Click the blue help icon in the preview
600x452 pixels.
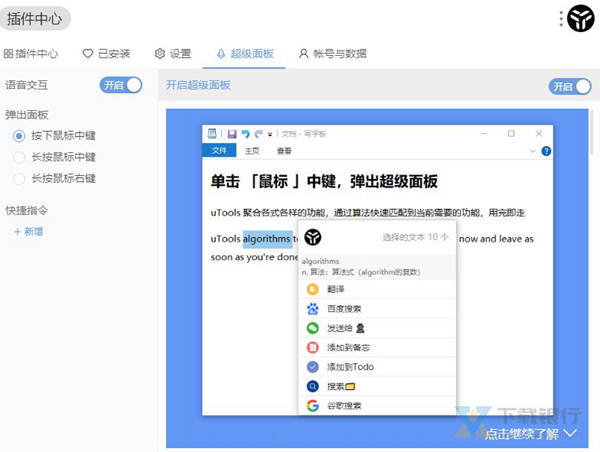coord(546,151)
